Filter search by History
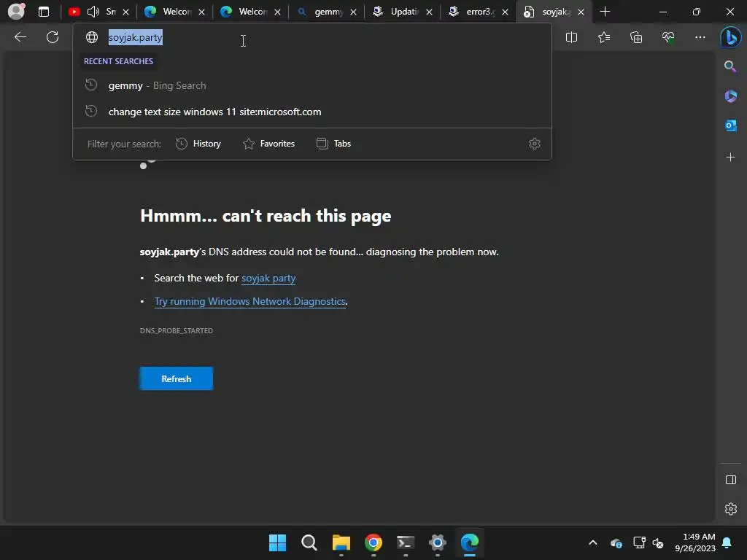This screenshot has width=747, height=560. point(198,144)
